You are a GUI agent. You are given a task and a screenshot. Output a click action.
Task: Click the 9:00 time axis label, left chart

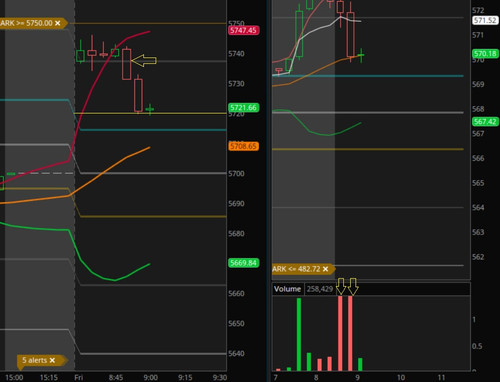click(x=151, y=377)
